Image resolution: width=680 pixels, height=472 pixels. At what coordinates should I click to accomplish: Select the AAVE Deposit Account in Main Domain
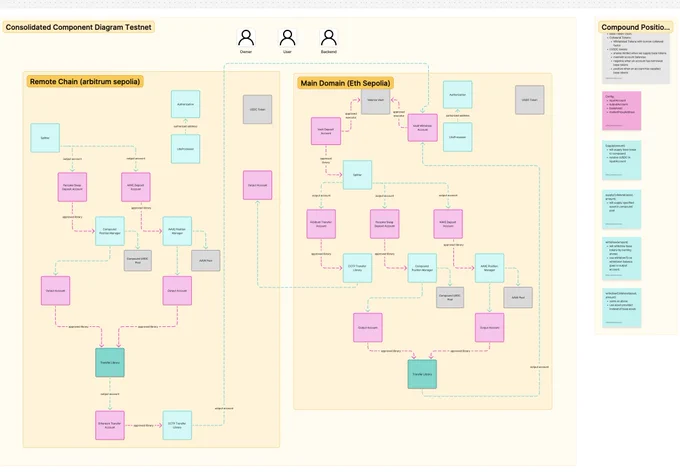pos(448,224)
